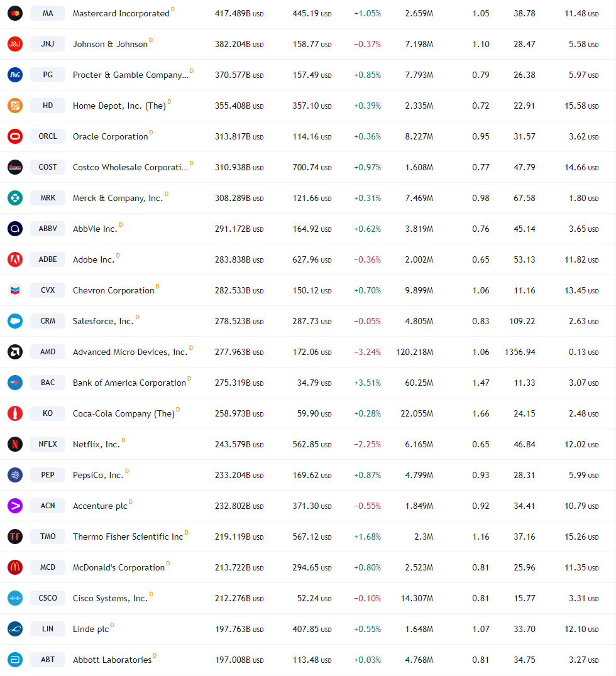Open Advanced Micro Devices, Inc. link
The height and width of the screenshot is (676, 616).
(x=130, y=352)
